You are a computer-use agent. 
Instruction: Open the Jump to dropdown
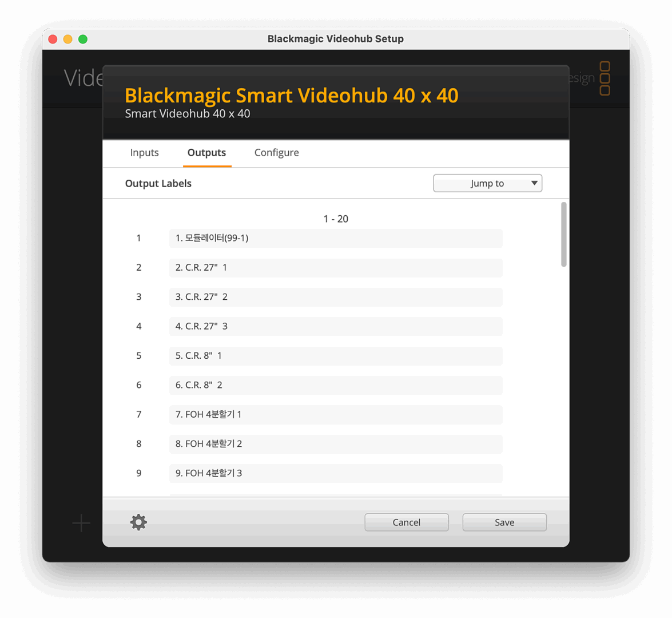tap(487, 183)
